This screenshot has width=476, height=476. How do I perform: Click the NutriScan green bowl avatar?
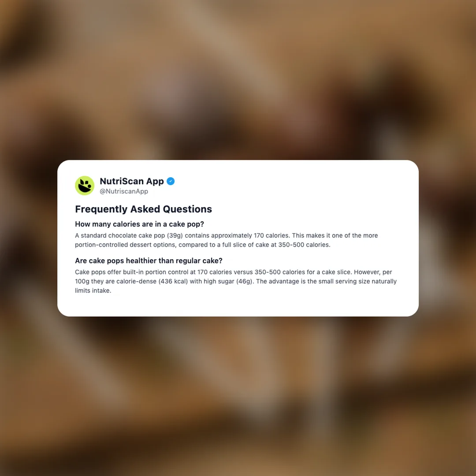[x=85, y=186]
